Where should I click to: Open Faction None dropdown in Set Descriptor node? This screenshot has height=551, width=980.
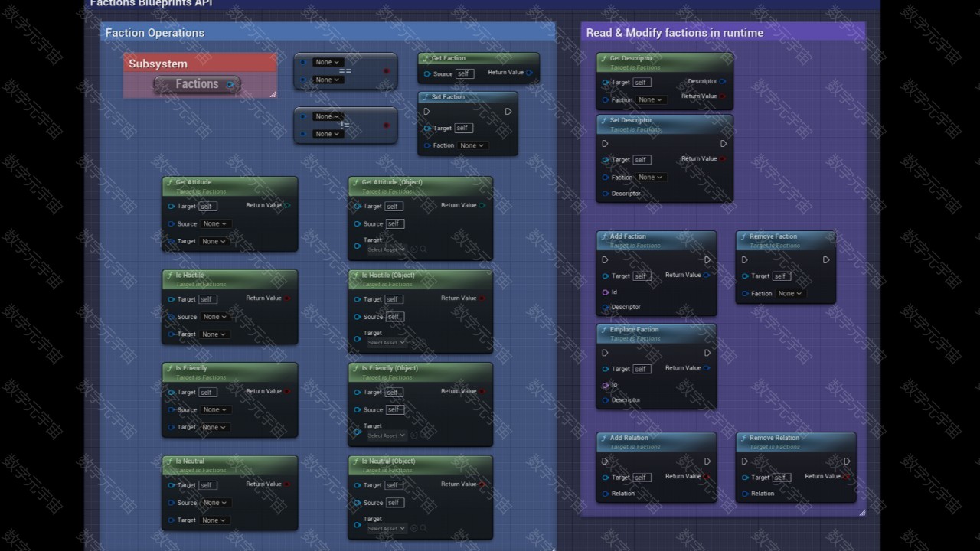coord(651,178)
